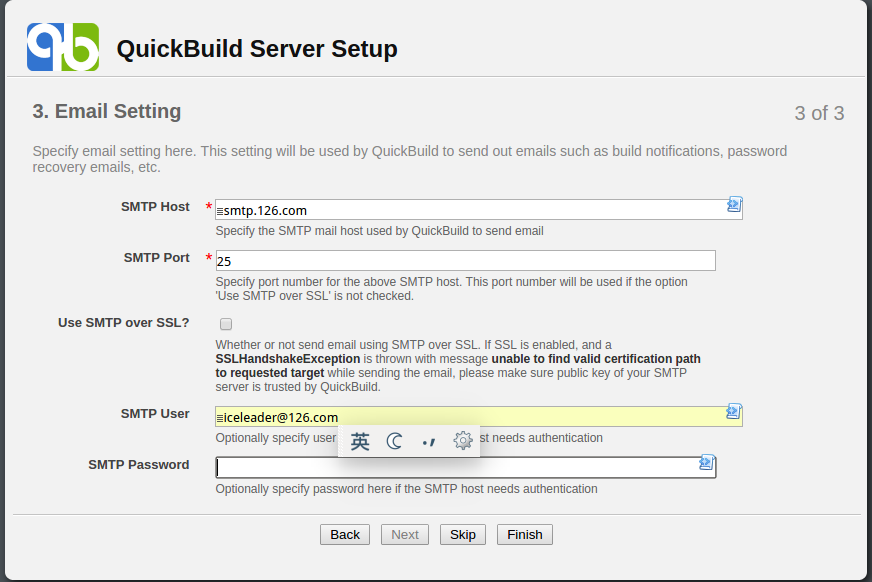This screenshot has height=582, width=872.
Task: Click 'SSLHandshakeException' bold text
Action: tap(288, 359)
